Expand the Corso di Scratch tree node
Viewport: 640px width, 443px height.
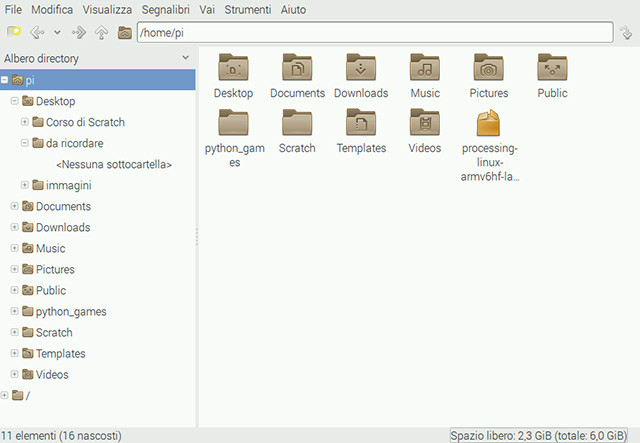pyautogui.click(x=24, y=122)
